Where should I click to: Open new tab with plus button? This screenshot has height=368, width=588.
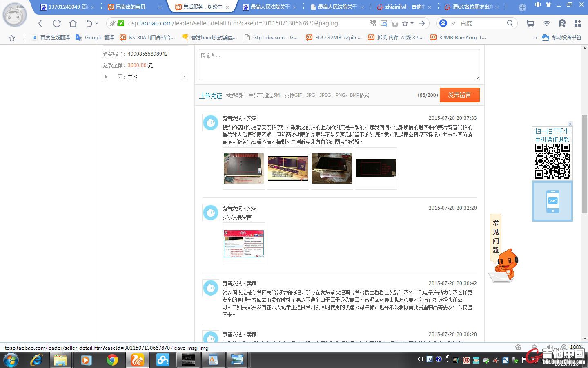(522, 7)
